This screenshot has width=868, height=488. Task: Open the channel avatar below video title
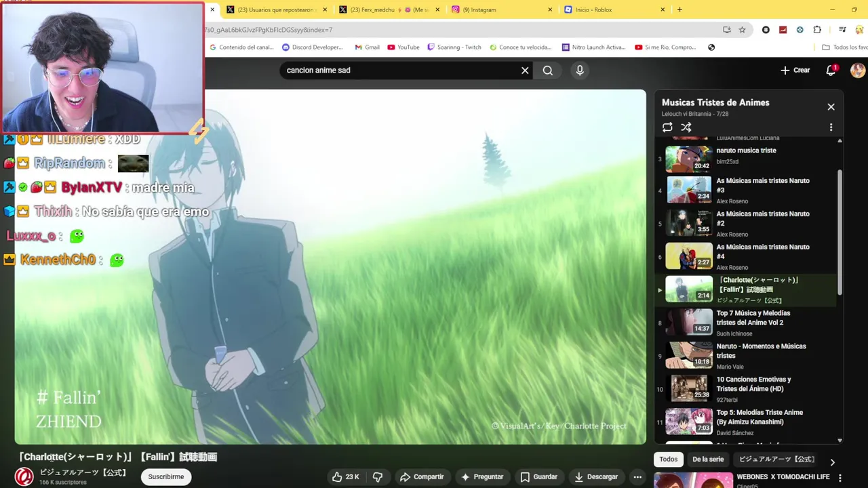tap(24, 476)
